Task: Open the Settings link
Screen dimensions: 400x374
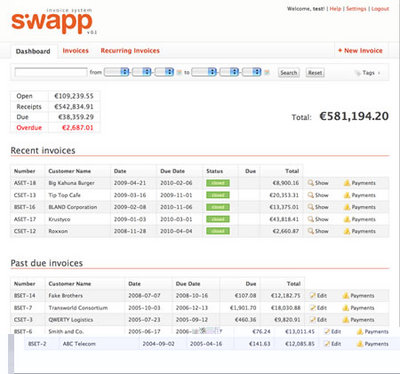Action: click(356, 9)
